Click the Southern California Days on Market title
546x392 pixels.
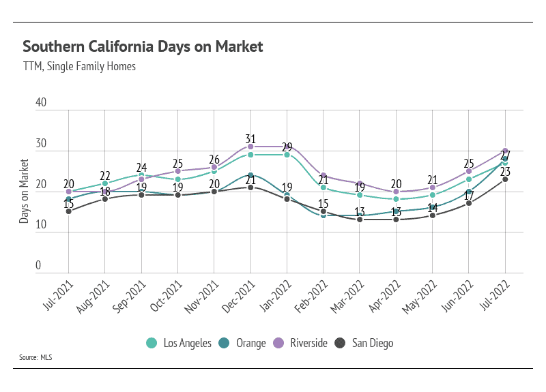coord(143,46)
